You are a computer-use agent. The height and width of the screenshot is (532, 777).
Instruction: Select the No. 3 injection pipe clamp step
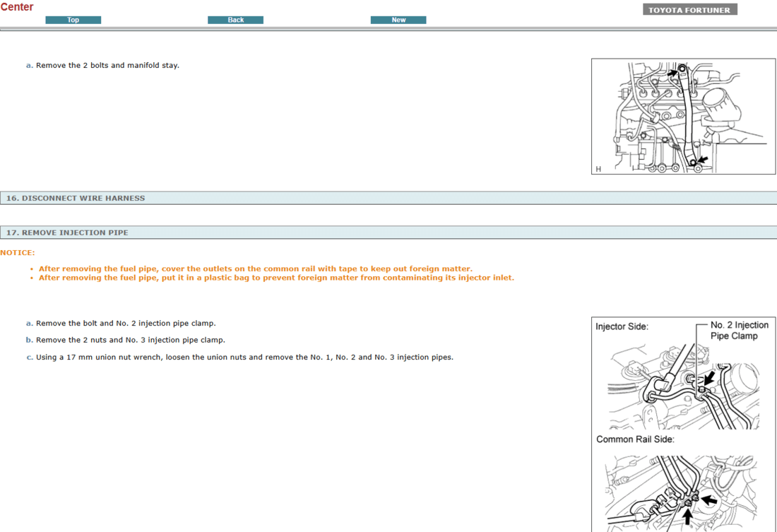[x=130, y=341]
